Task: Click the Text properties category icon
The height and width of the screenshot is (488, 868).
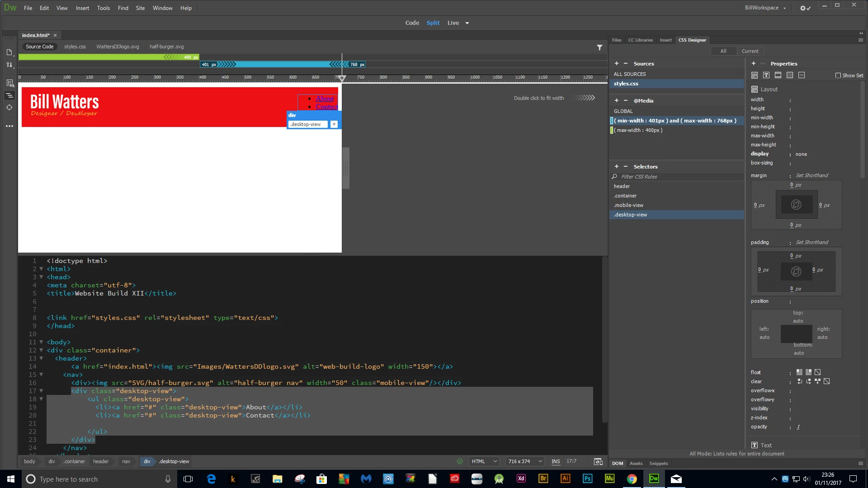Action: coord(766,75)
